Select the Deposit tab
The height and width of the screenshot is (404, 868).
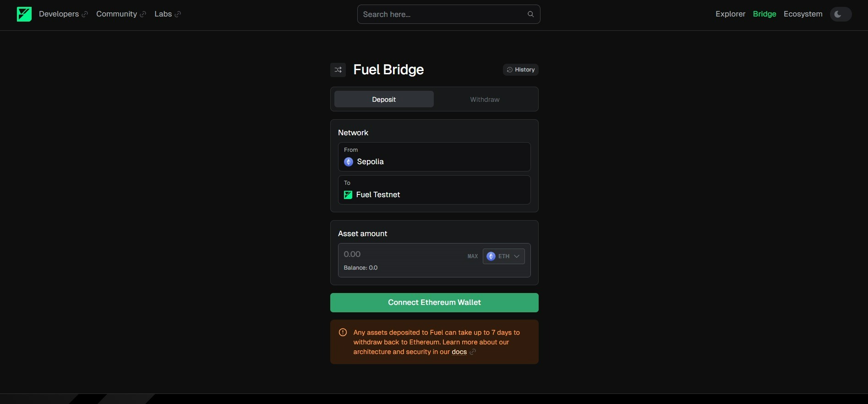(384, 100)
